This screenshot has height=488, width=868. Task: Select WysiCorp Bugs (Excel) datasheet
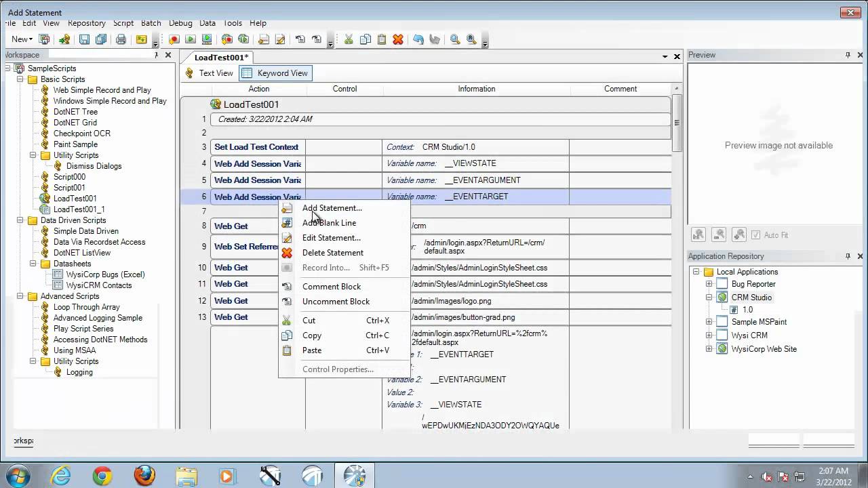(105, 274)
